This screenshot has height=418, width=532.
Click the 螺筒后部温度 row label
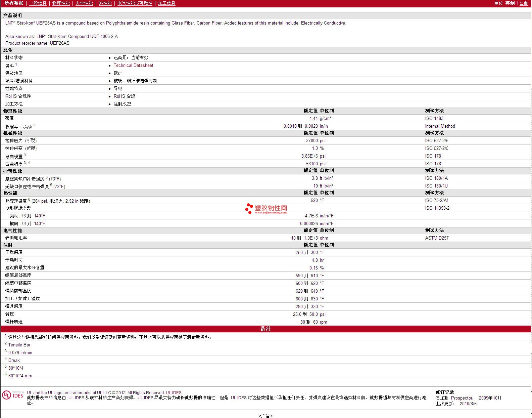pos(18,275)
